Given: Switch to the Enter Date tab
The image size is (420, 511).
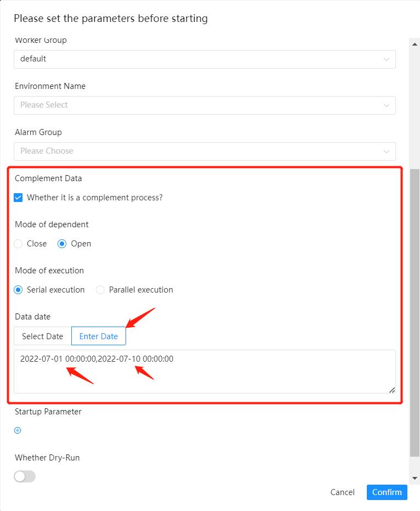Looking at the screenshot, I should (99, 336).
